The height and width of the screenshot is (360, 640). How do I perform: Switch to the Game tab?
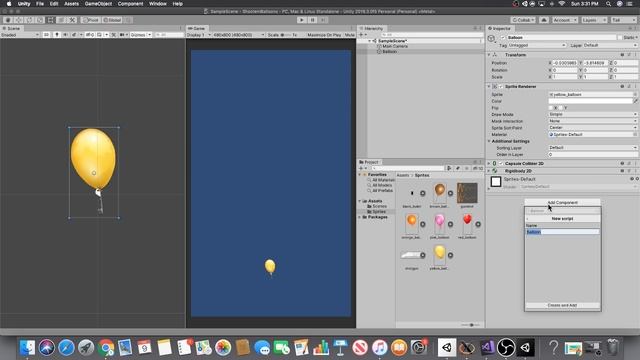[197, 28]
